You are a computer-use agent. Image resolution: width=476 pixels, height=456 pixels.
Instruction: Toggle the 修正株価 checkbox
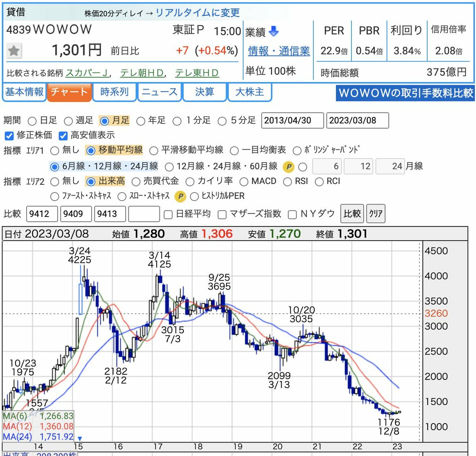[9, 136]
